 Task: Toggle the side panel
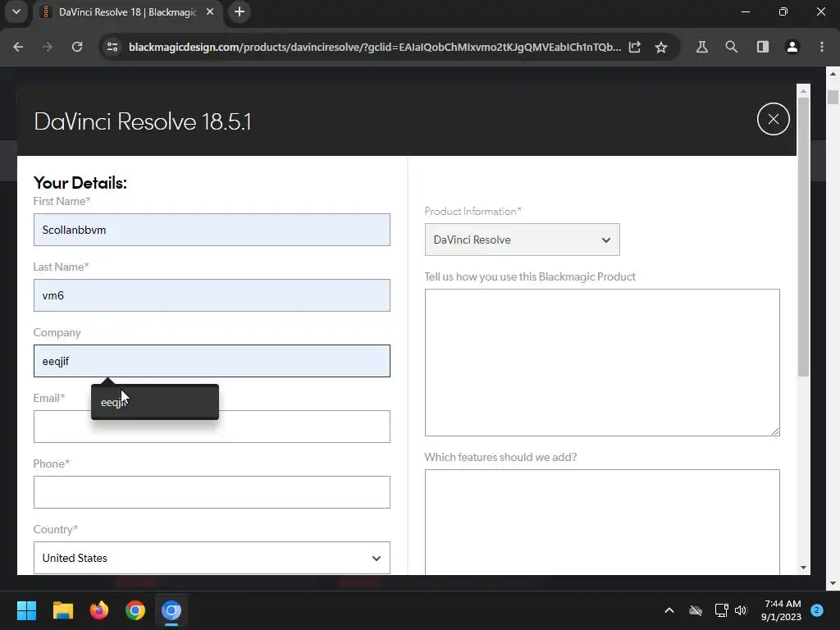[763, 47]
